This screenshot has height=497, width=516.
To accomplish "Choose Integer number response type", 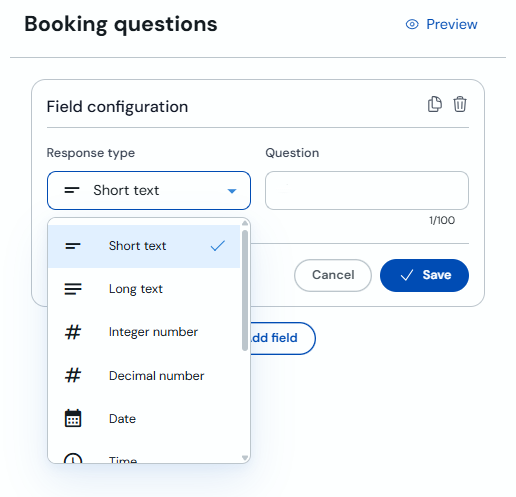I will coord(144,332).
